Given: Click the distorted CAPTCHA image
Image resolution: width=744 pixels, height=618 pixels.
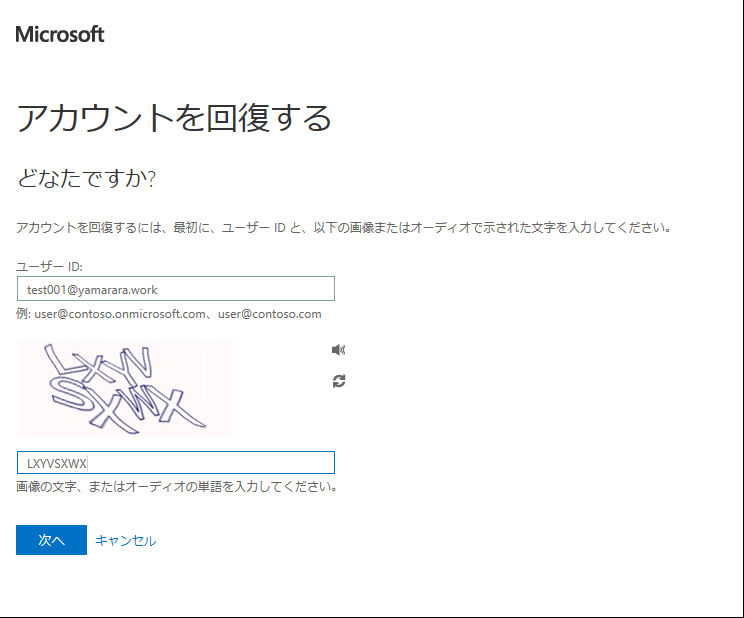Looking at the screenshot, I should coord(125,389).
